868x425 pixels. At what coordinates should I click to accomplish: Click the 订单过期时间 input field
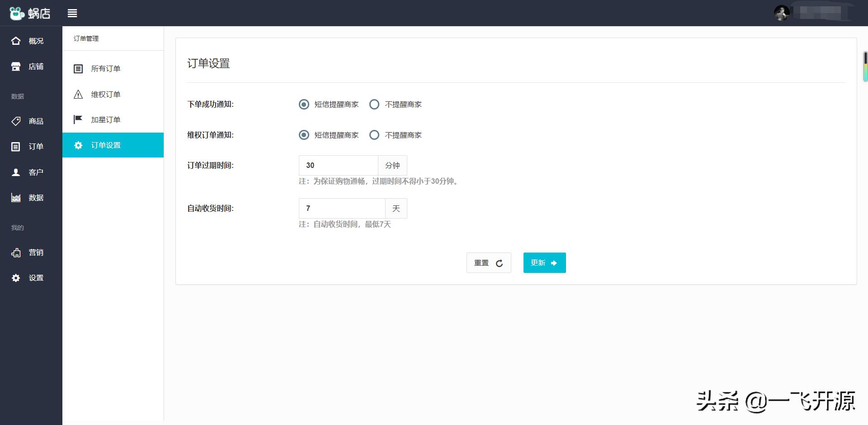tap(338, 166)
